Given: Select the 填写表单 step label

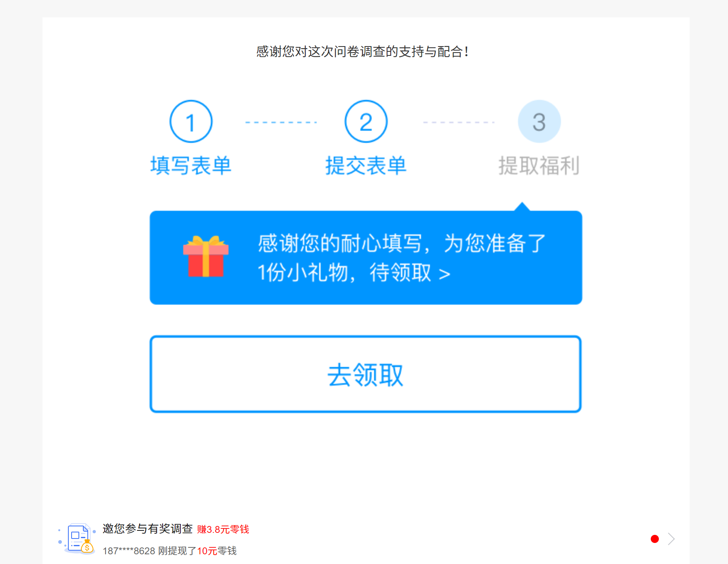Looking at the screenshot, I should point(191,166).
